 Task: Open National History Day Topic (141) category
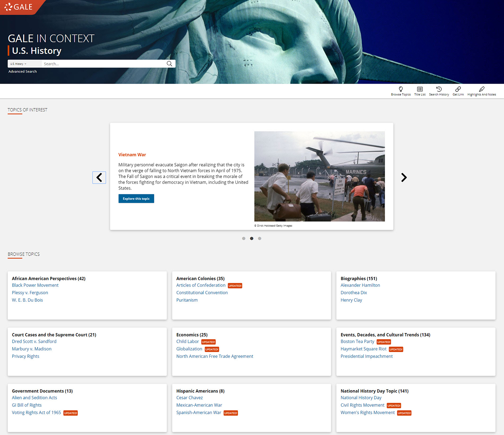(x=375, y=391)
